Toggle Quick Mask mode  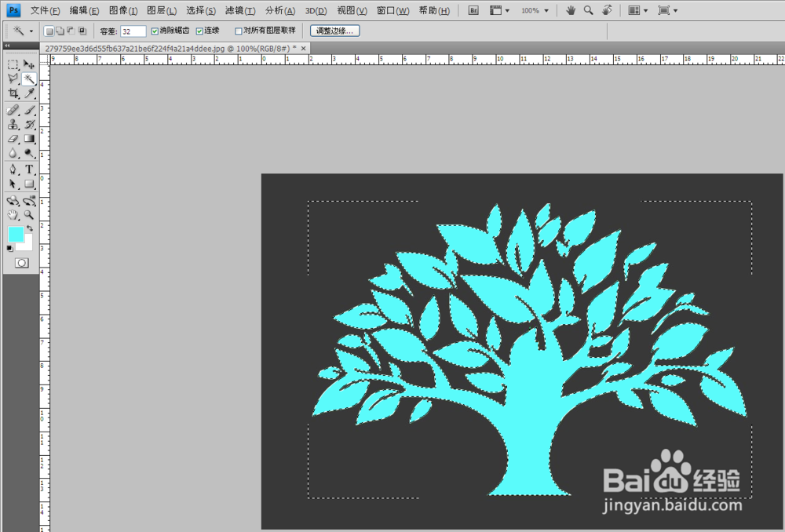pyautogui.click(x=21, y=263)
